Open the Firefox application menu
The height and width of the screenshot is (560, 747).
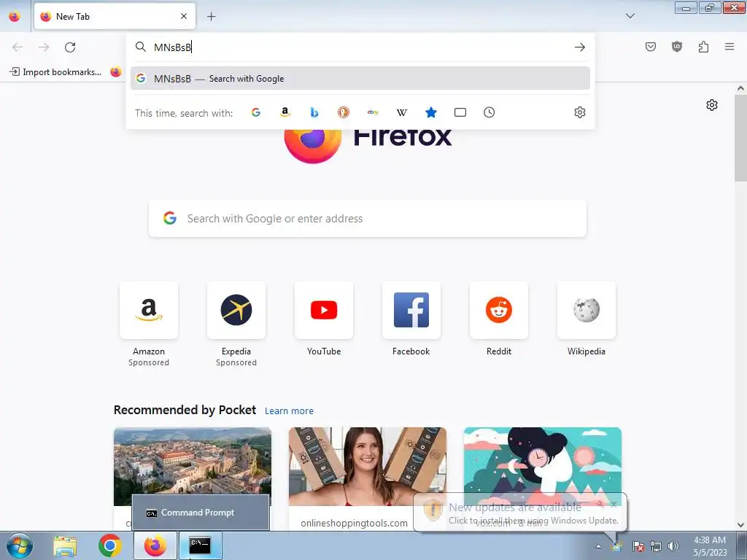[x=729, y=47]
